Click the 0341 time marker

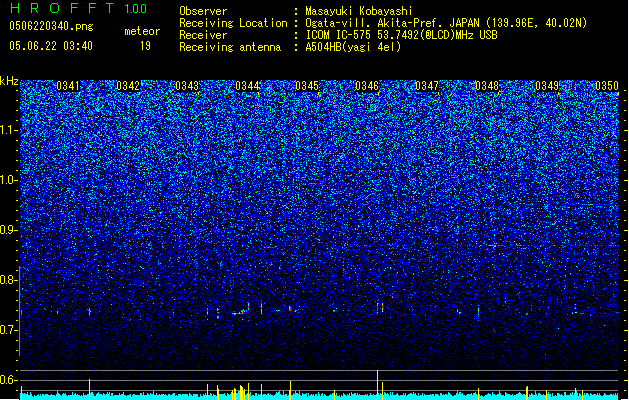coord(68,86)
